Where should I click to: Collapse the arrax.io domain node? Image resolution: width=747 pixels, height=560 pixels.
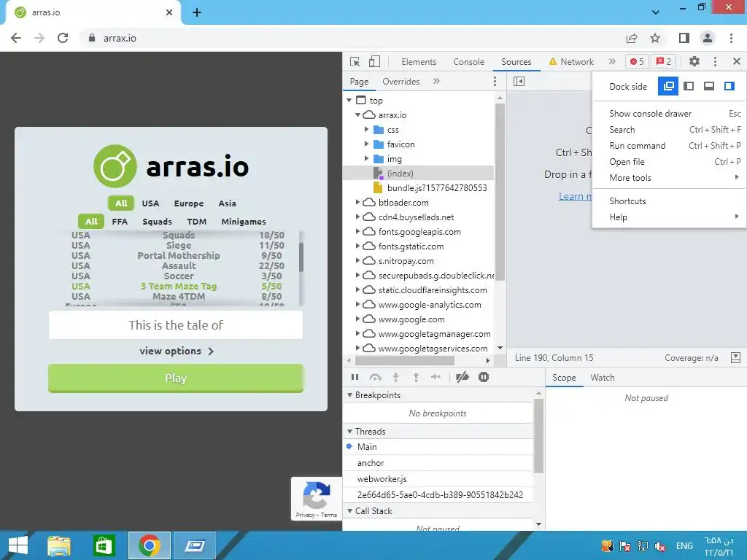(357, 115)
